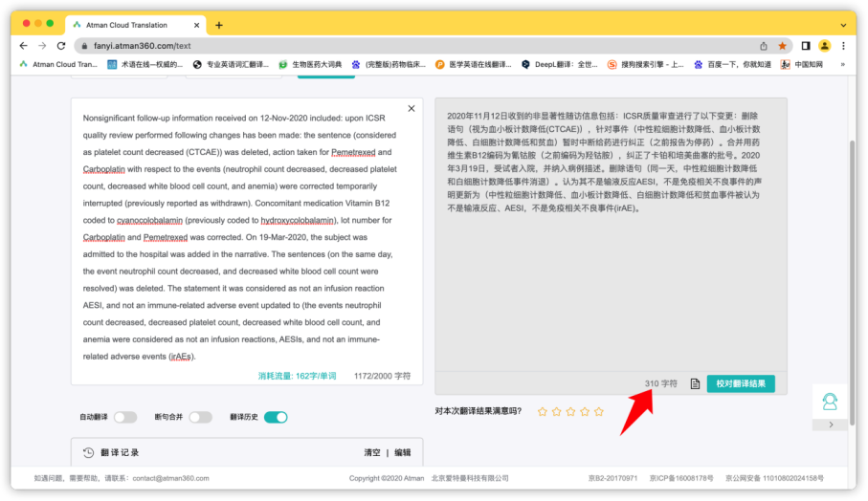
Task: Rate the translation one star
Action: click(543, 411)
